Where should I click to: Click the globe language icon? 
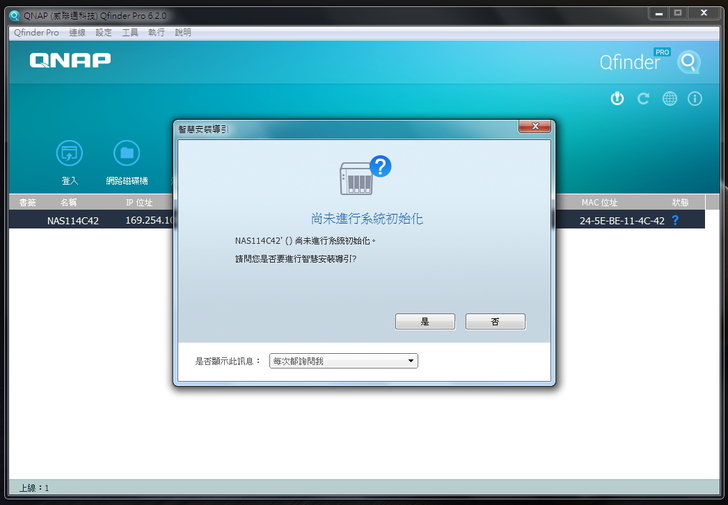670,98
